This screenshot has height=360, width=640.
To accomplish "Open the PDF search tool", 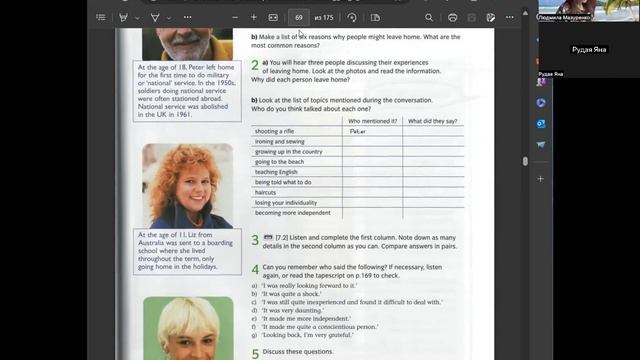I will click(x=429, y=18).
